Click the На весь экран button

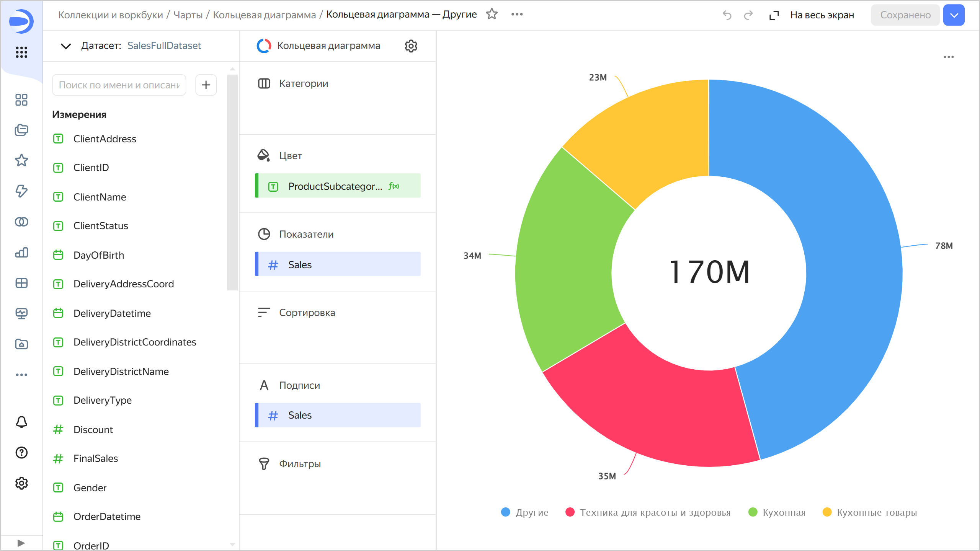pyautogui.click(x=822, y=15)
